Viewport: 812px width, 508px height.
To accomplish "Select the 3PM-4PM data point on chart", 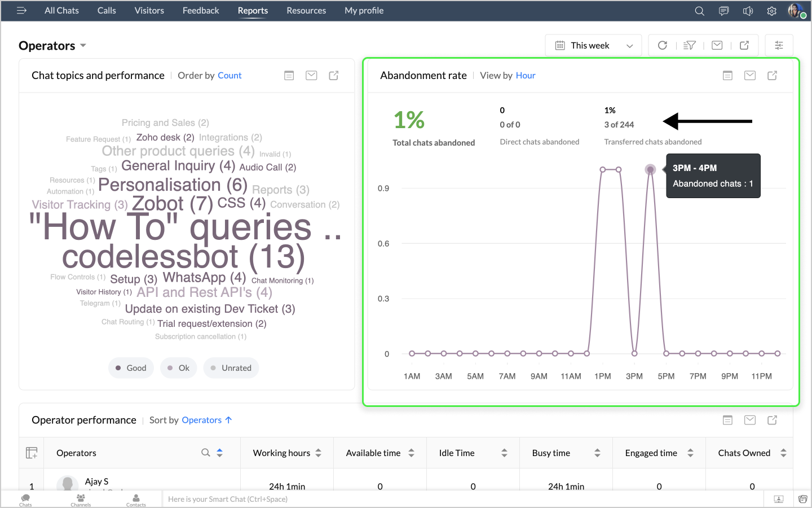I will [650, 169].
